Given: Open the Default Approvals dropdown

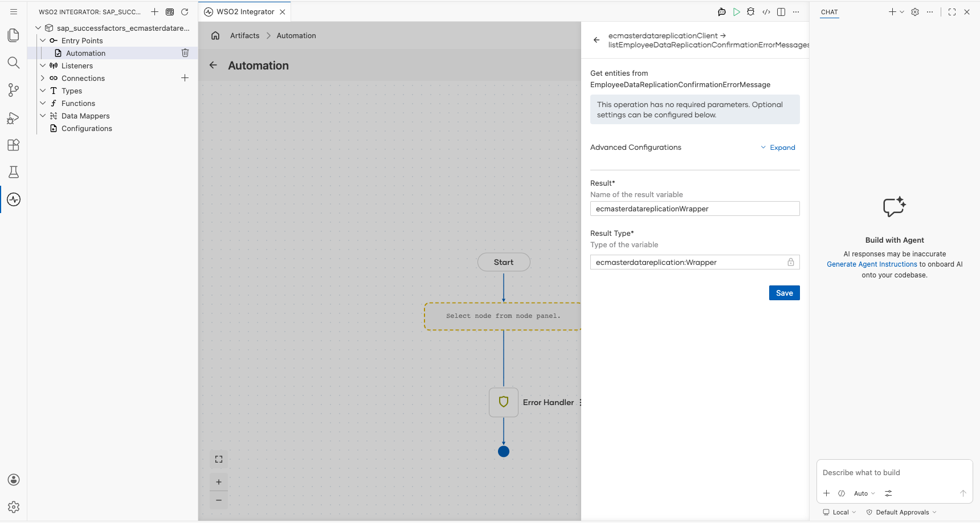Looking at the screenshot, I should point(902,512).
